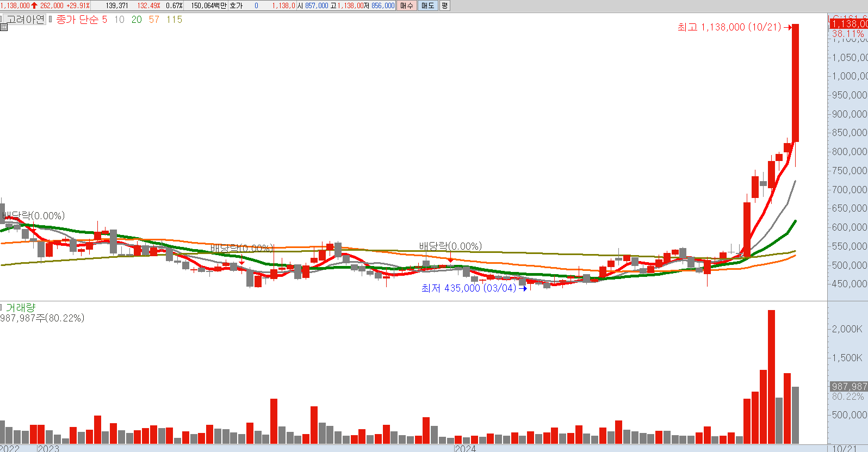Click the 고려아연 stock name button
The image size is (868, 452).
coord(26,19)
